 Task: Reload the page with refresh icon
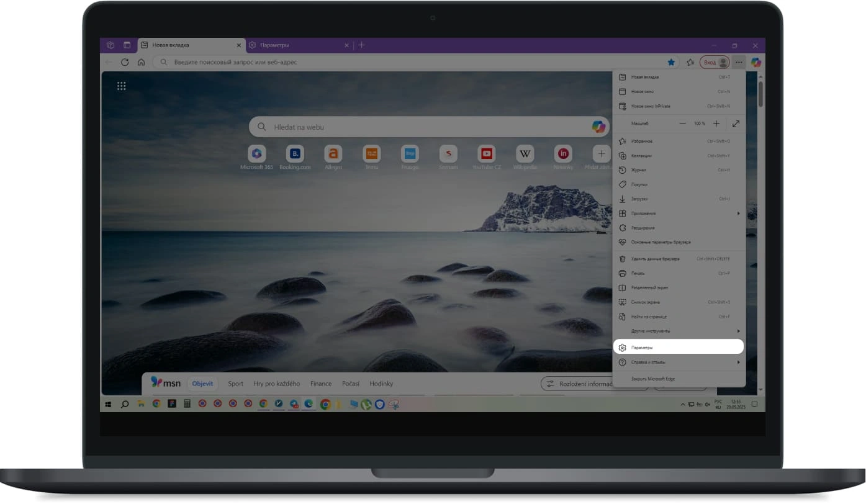[x=125, y=62]
